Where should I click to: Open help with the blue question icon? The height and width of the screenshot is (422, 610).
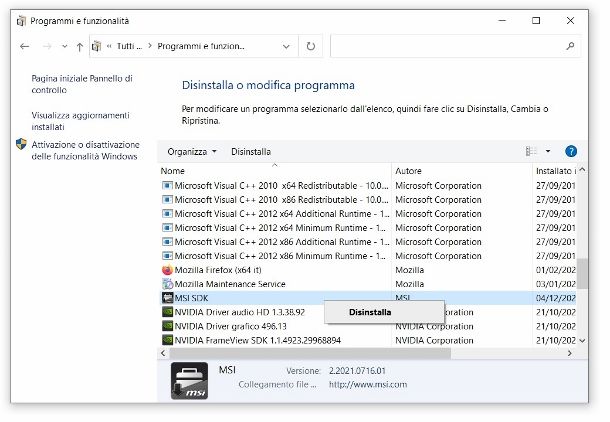point(571,151)
